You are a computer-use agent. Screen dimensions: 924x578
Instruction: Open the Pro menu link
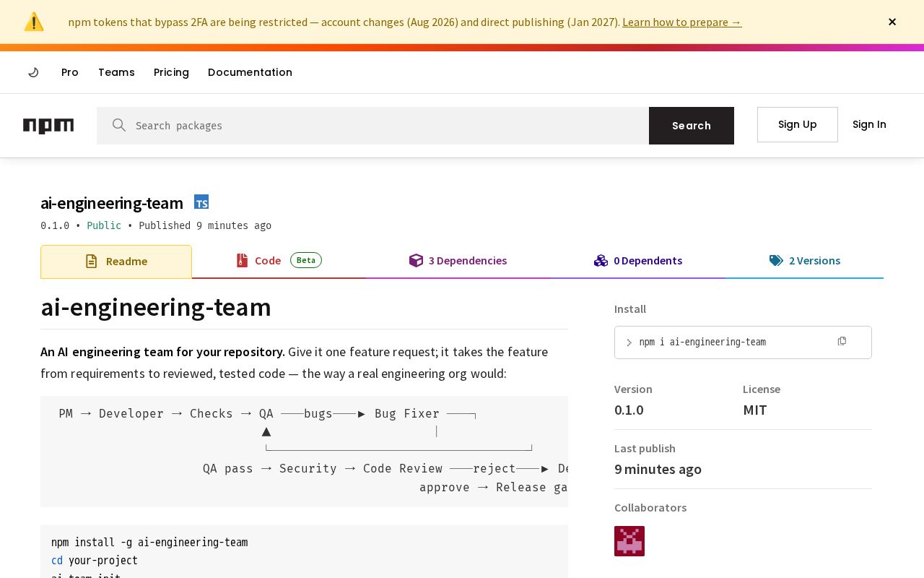point(70,72)
